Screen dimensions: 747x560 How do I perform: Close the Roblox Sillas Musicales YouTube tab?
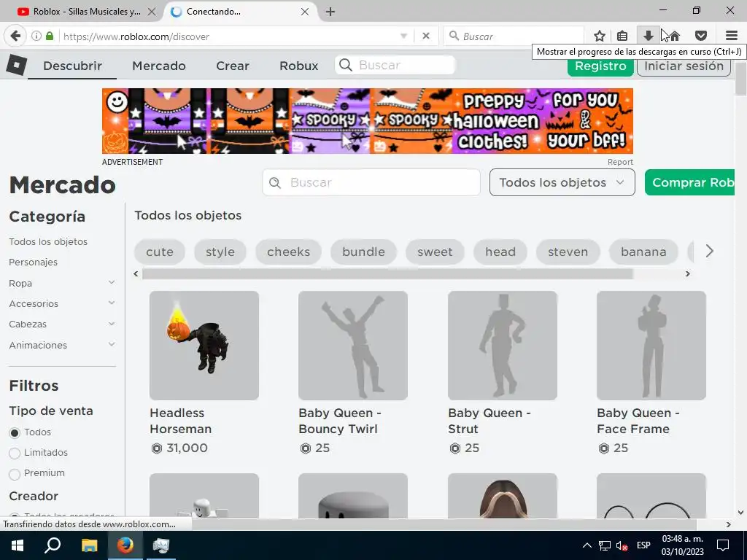(152, 12)
